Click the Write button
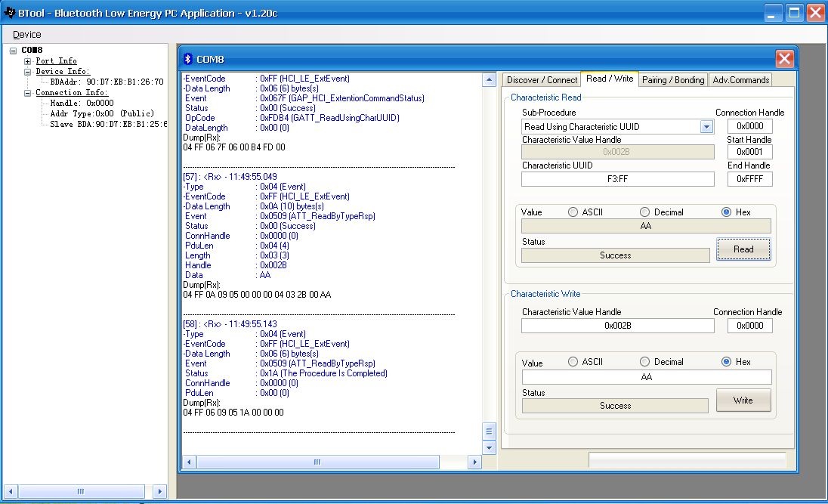Image resolution: width=828 pixels, height=504 pixels. pos(743,400)
